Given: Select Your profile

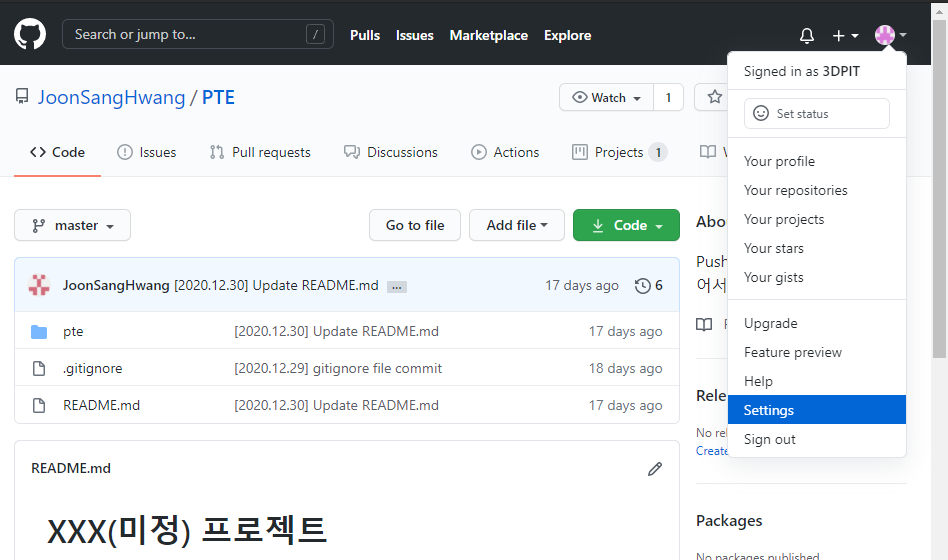Looking at the screenshot, I should 817,161.
